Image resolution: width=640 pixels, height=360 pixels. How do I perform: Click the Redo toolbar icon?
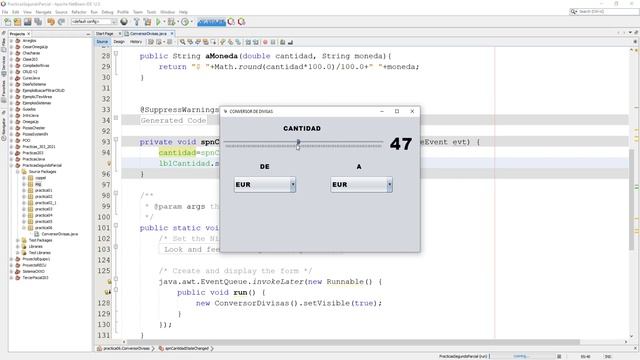tap(62, 22)
